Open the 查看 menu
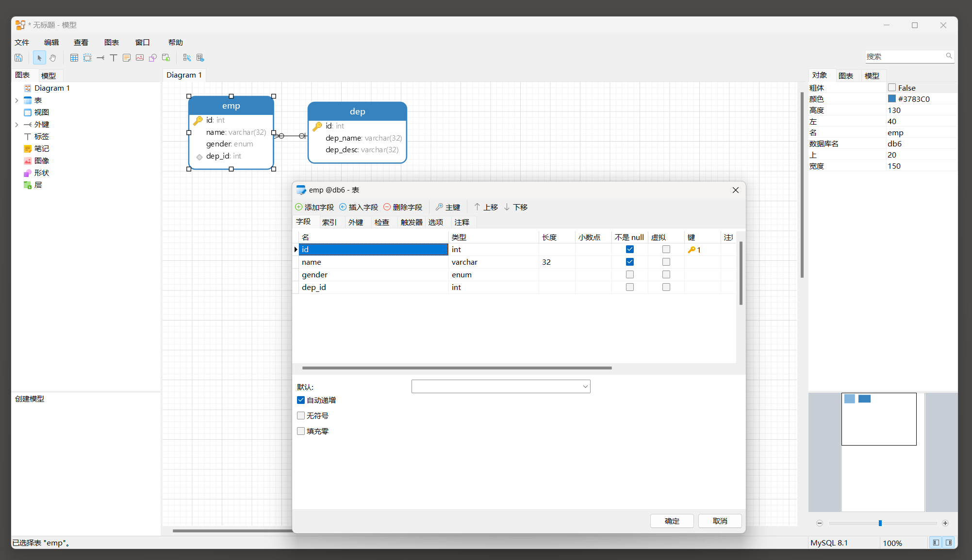This screenshot has height=560, width=972. tap(81, 42)
